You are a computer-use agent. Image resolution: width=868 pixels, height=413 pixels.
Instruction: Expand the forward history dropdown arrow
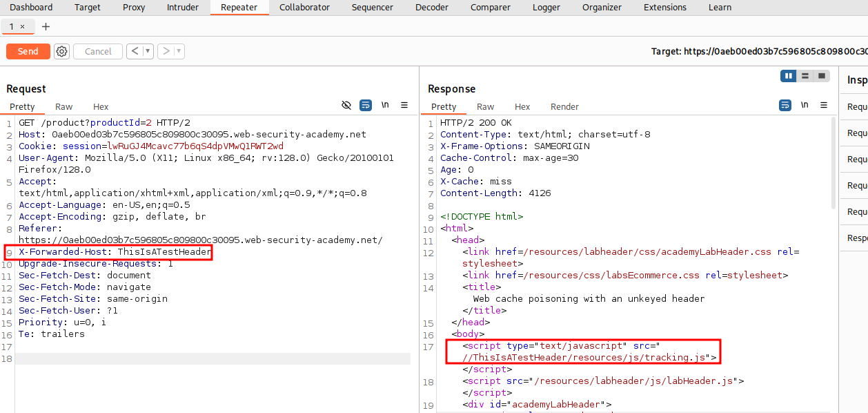(179, 51)
